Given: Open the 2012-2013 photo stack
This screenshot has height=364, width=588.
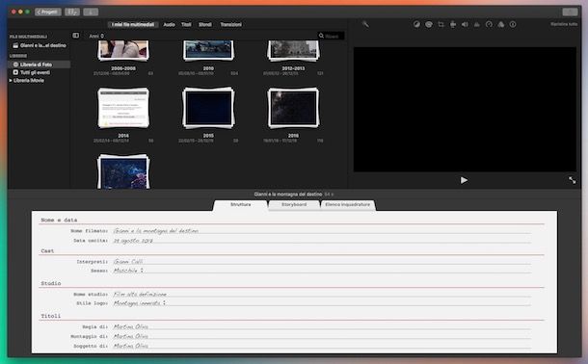Looking at the screenshot, I should click(x=293, y=50).
